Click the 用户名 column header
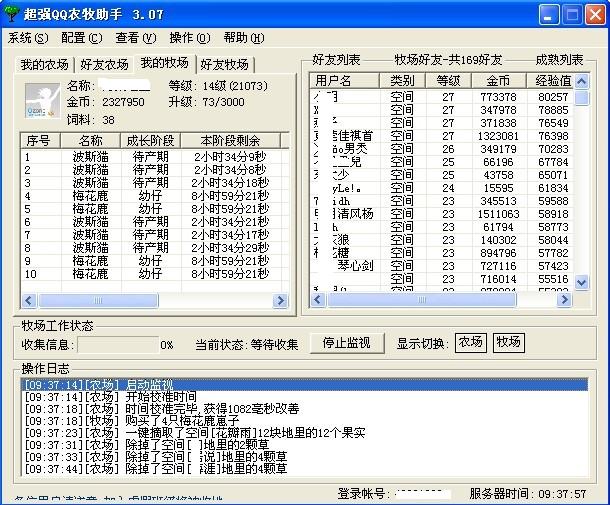This screenshot has height=505, width=610. (x=344, y=81)
